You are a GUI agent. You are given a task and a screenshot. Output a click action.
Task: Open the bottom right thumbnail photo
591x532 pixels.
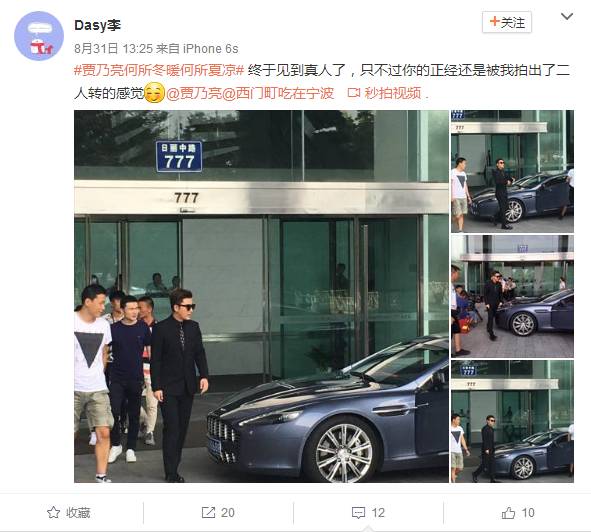[x=512, y=421]
